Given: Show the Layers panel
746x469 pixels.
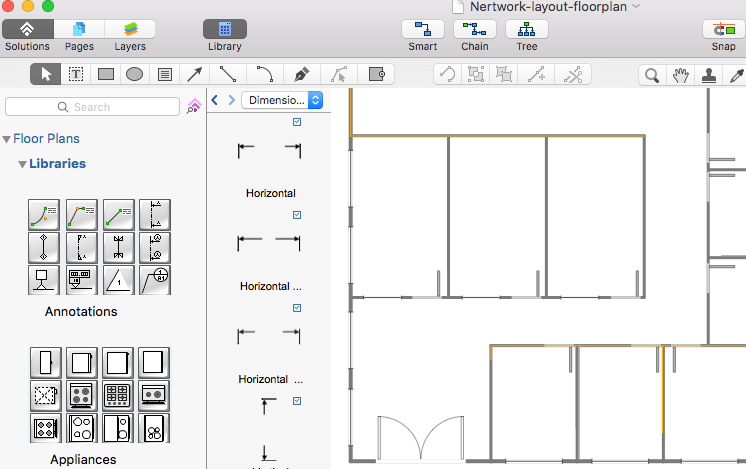Looking at the screenshot, I should tap(130, 29).
